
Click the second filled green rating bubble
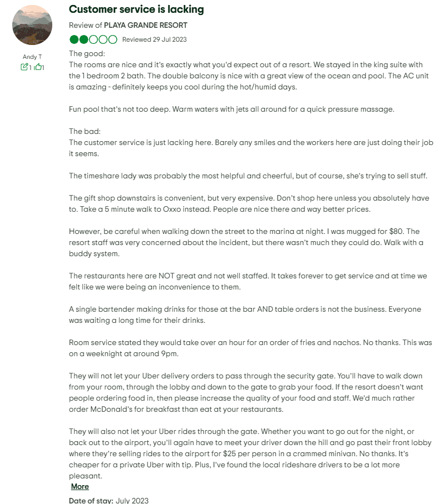click(x=83, y=39)
